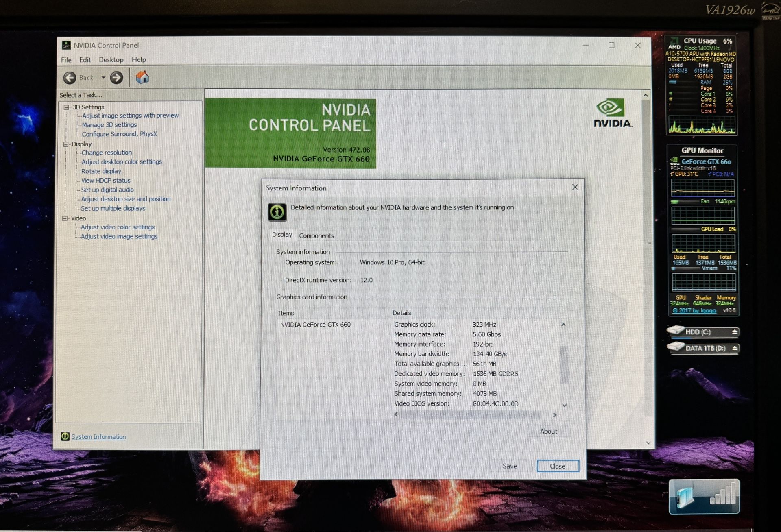Click the About button
This screenshot has width=781, height=532.
(548, 431)
